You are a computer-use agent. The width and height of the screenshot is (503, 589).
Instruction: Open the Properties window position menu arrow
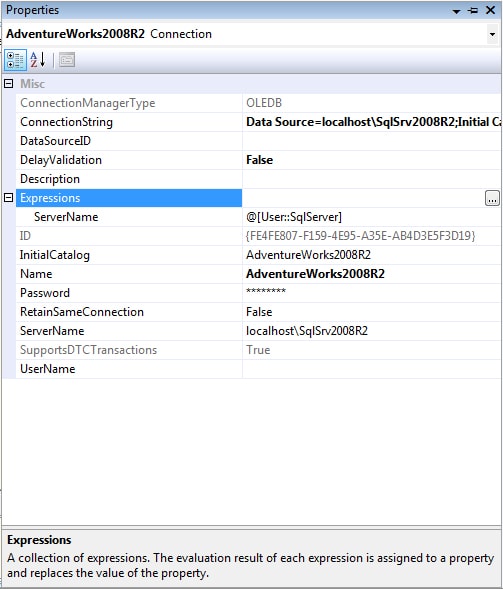pyautogui.click(x=456, y=11)
